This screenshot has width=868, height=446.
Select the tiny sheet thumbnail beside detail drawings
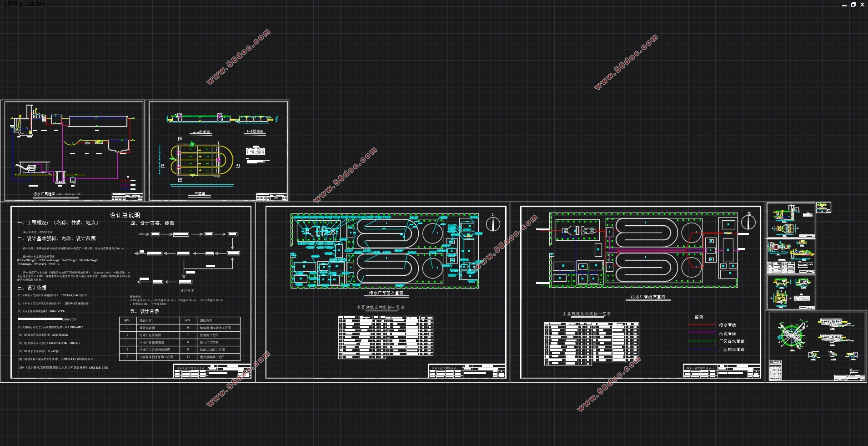tap(823, 208)
